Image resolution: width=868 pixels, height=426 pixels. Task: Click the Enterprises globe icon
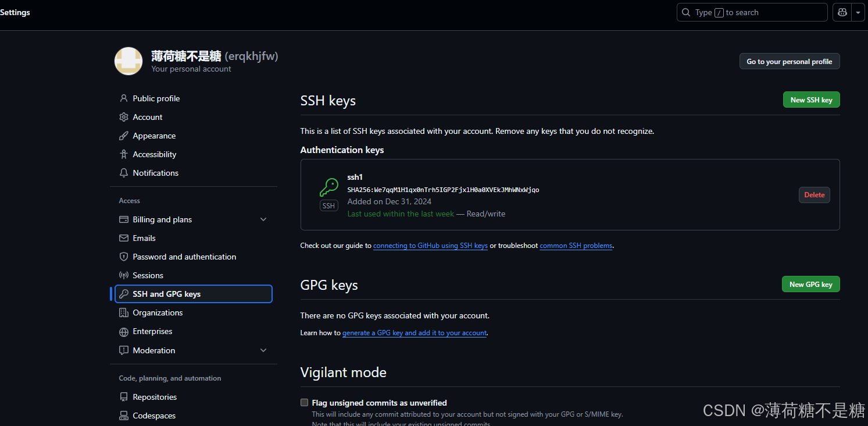click(123, 332)
